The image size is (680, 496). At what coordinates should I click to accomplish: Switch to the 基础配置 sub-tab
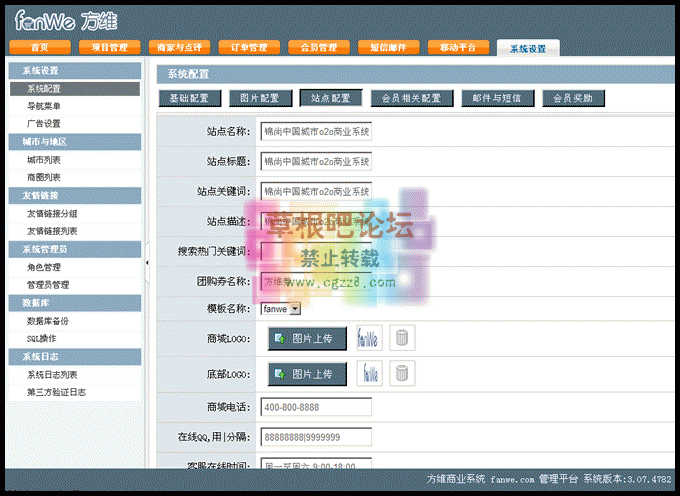coord(190,98)
